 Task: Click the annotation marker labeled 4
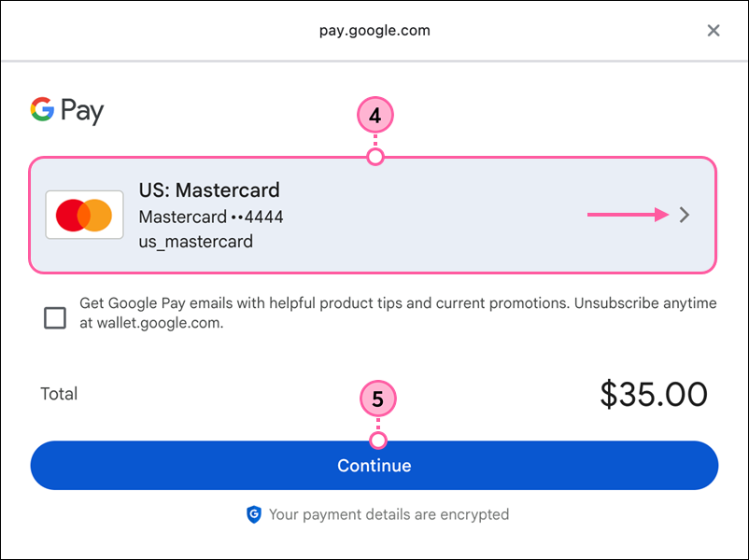pos(374,115)
